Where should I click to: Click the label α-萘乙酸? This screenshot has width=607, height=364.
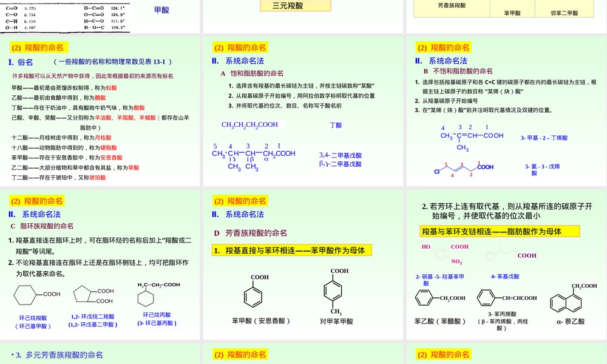(x=570, y=322)
